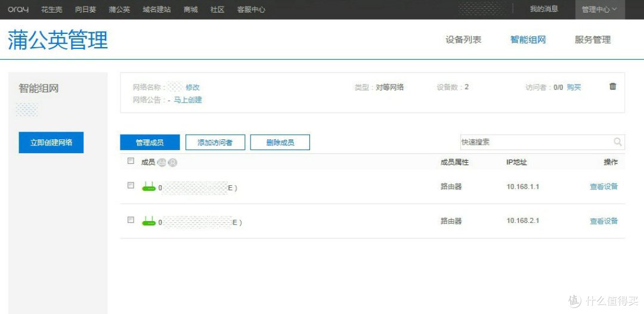Open 向日葵 in the top navigation

coord(85,10)
